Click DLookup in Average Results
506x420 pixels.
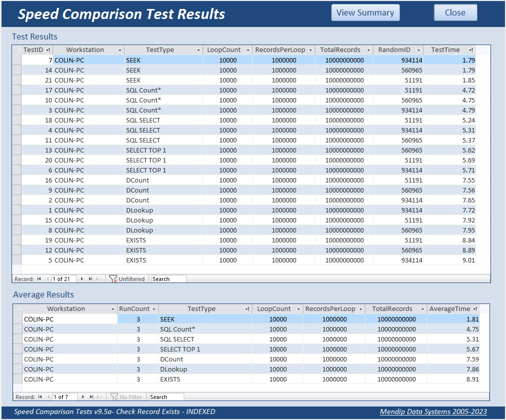tap(205, 369)
